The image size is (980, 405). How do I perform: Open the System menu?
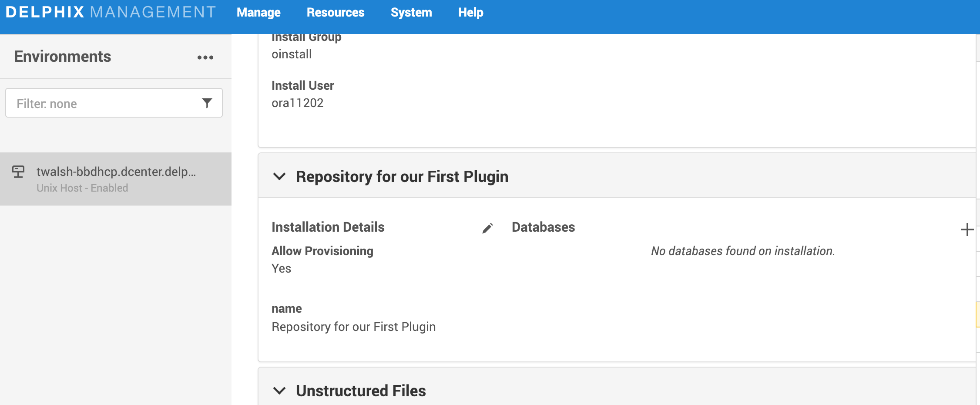[x=411, y=12]
